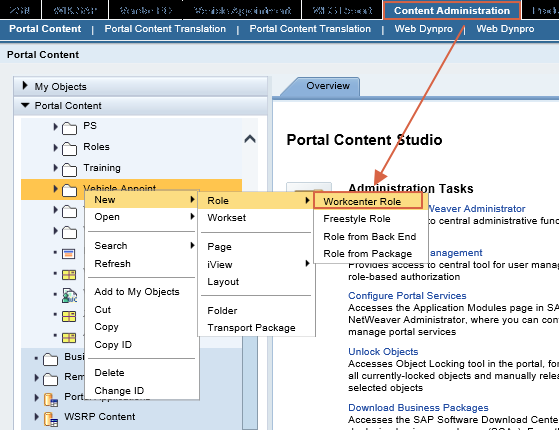Click the Rem folder icon
Screen dimensions: 559x430
[x=50, y=379]
